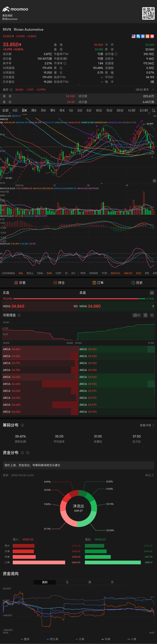Toggle the KDJ indicator
The width and height of the screenshot is (157, 644).
[x=138, y=273]
